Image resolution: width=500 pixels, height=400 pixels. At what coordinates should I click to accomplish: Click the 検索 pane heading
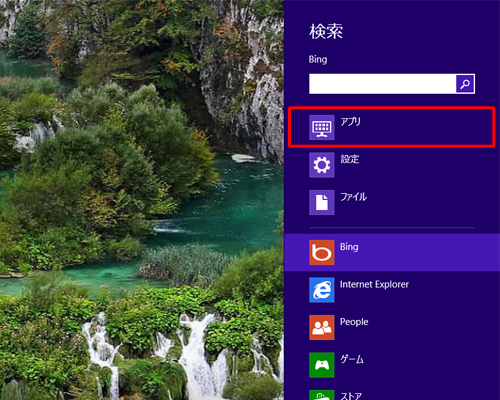point(326,32)
